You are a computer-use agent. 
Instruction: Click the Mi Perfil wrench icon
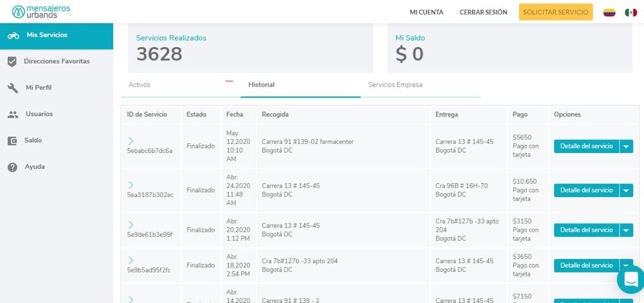pyautogui.click(x=12, y=88)
